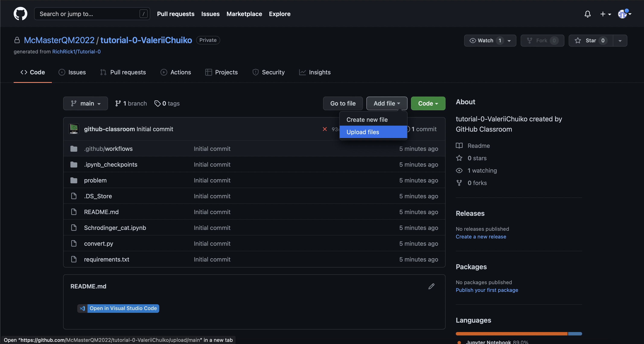The width and height of the screenshot is (644, 344).
Task: Open the Schrodinger_cat.ipynb file
Action: click(x=115, y=228)
